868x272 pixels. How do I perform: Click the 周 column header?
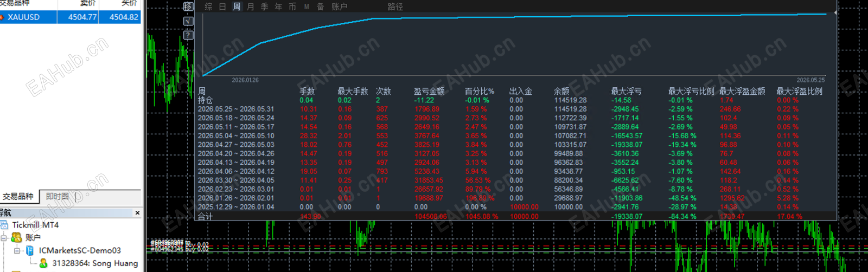point(202,91)
